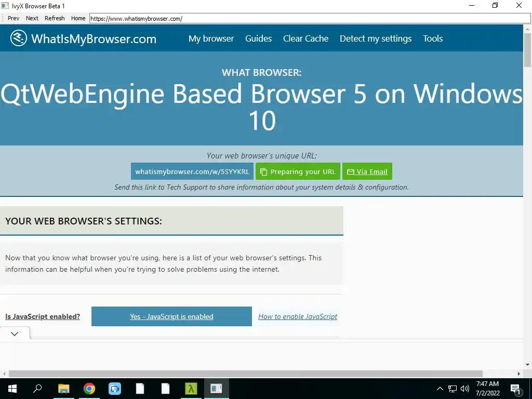Click Yes - JavaScript is enabled
The image size is (532, 399).
(171, 316)
